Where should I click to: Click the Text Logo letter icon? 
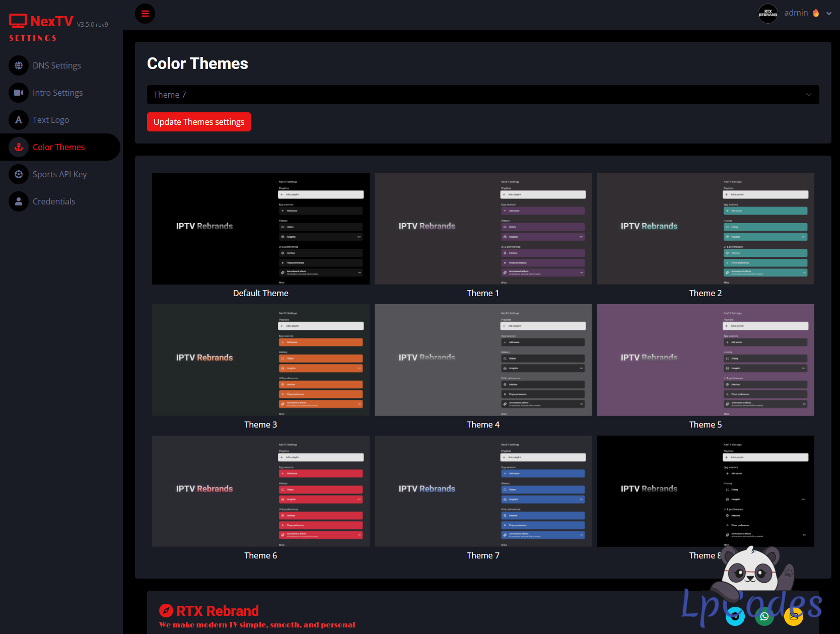tap(19, 120)
